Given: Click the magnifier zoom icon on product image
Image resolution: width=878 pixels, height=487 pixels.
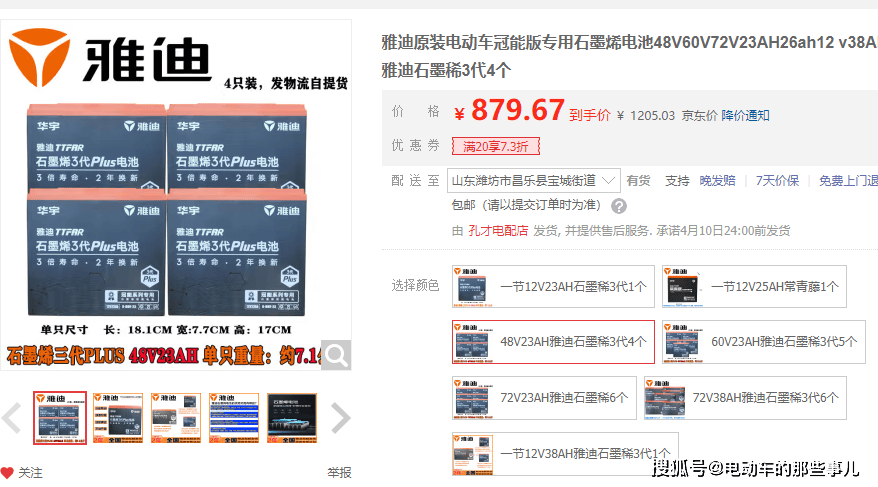Looking at the screenshot, I should tap(336, 354).
